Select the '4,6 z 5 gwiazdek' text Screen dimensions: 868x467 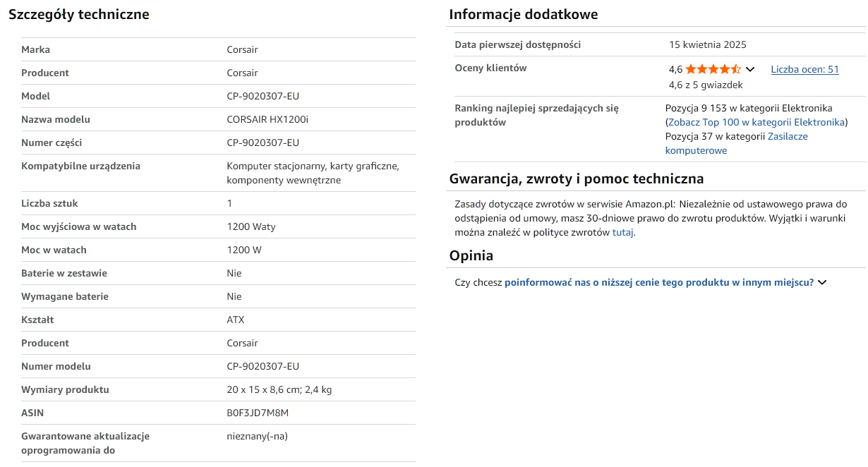pyautogui.click(x=706, y=85)
